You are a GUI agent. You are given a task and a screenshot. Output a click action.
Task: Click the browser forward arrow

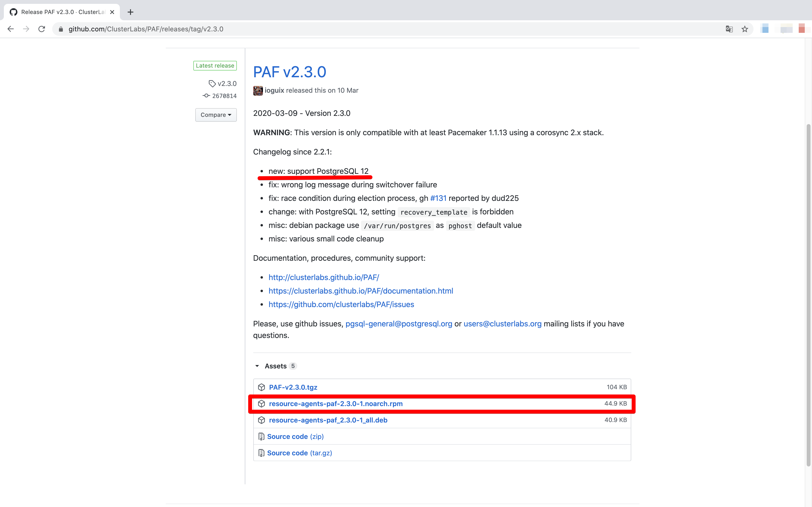26,29
